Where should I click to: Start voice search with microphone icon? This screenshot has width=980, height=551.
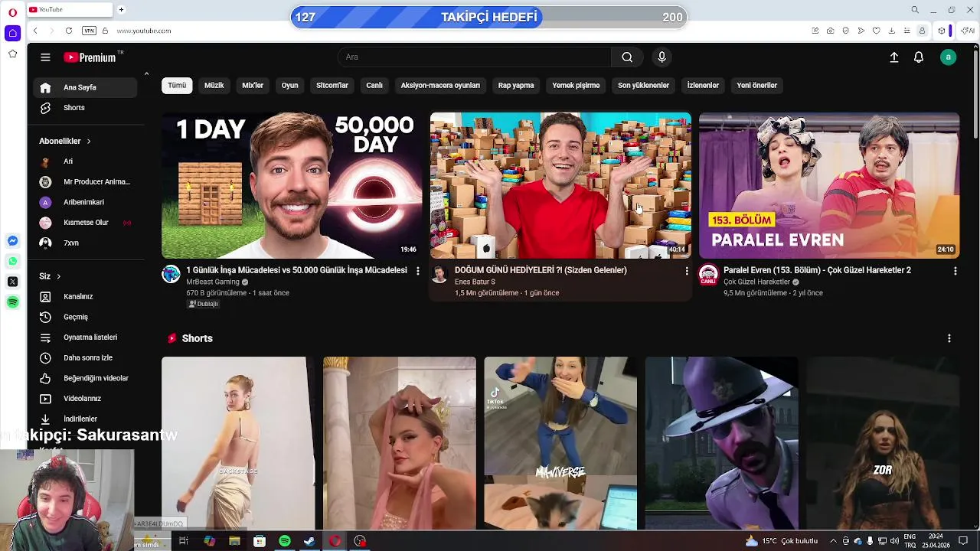click(661, 57)
